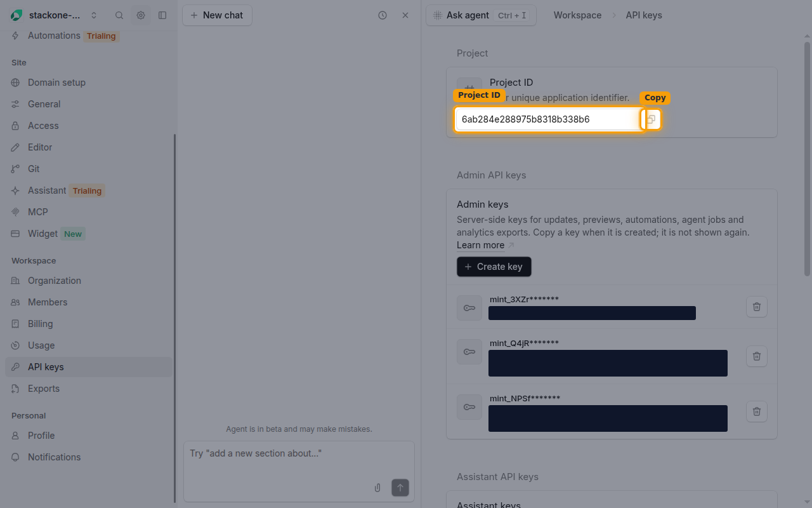
Task: Go to General settings
Action: (x=89, y=104)
